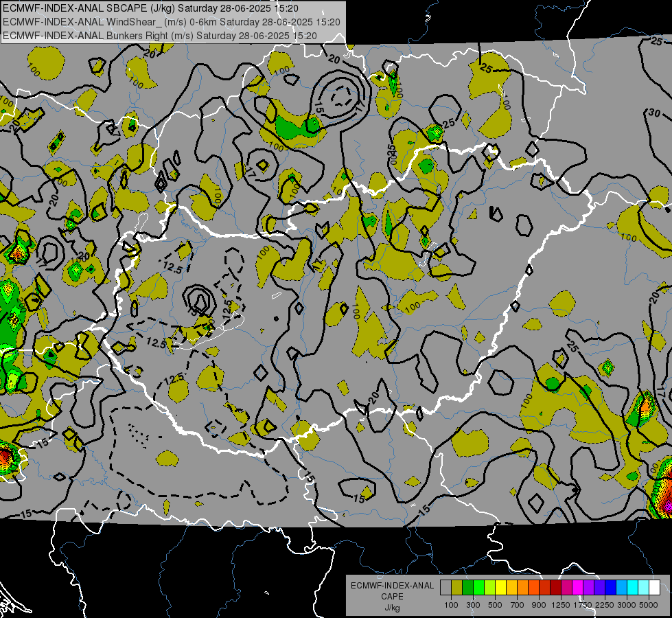Select the indigo legend swatch
This screenshot has height=618, width=672.
click(599, 588)
